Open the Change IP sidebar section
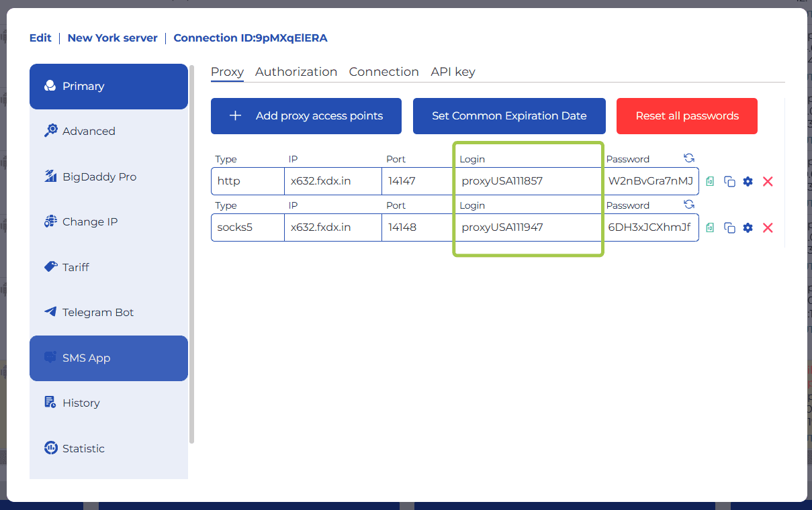812x510 pixels. click(x=89, y=222)
